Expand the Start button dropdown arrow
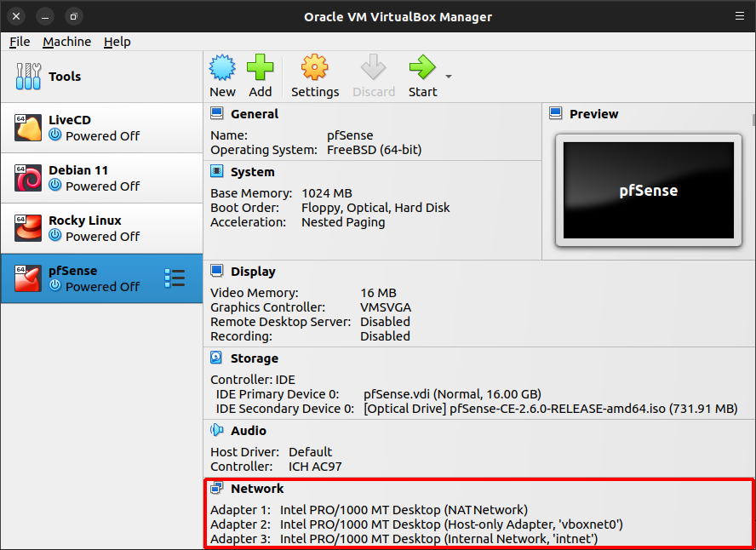This screenshot has height=550, width=756. (449, 77)
